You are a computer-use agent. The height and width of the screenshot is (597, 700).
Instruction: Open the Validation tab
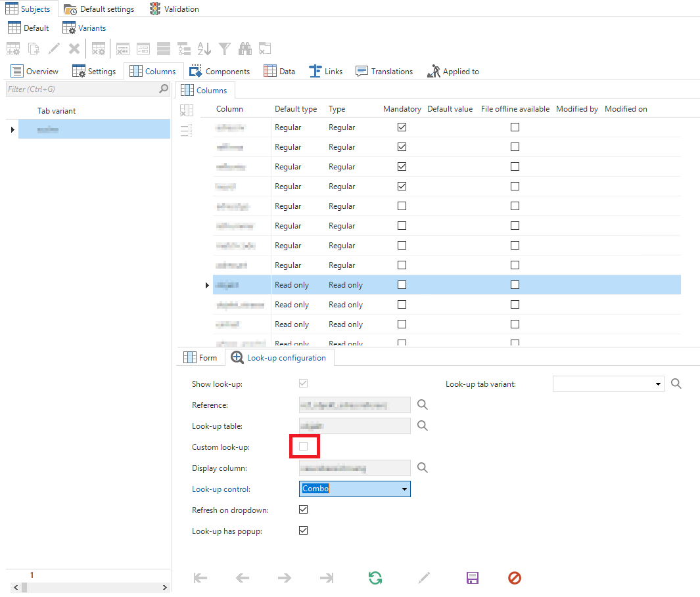coord(175,9)
